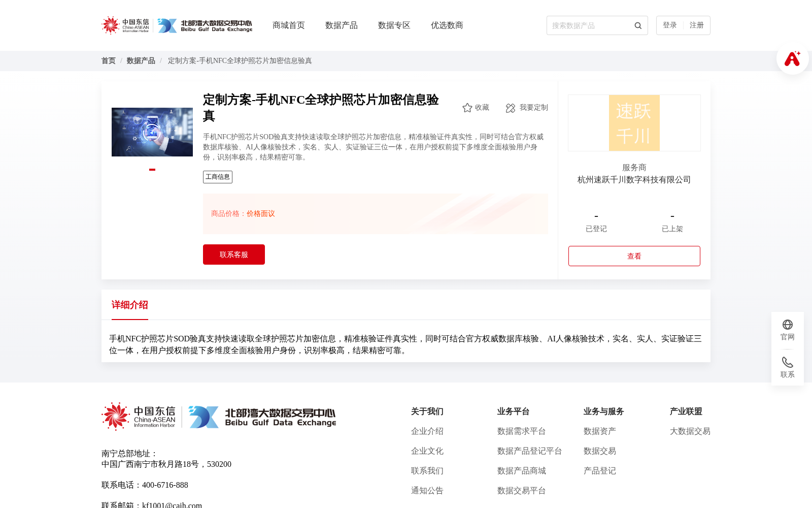Click the footer Beibu Gulf Data Exchange logo
This screenshot has height=508, width=812.
[262, 417]
